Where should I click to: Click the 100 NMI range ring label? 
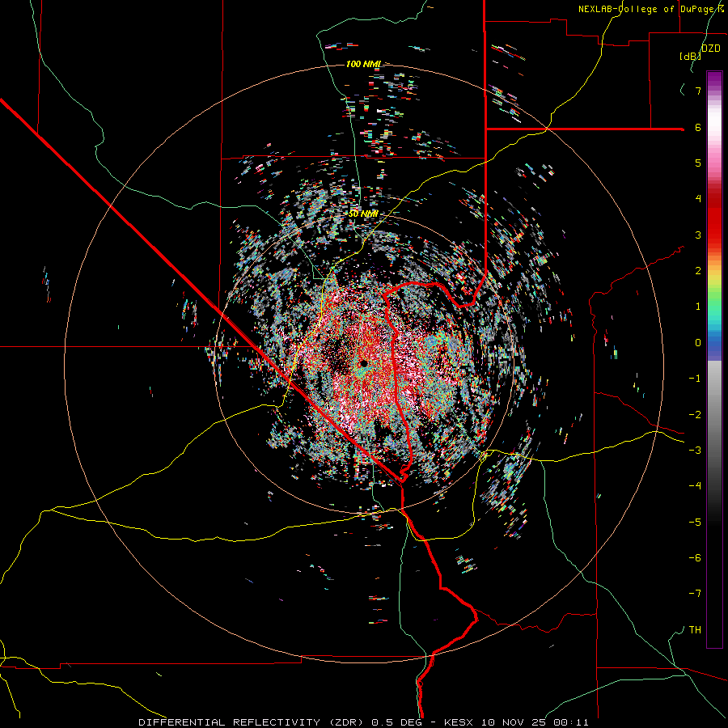point(363,64)
